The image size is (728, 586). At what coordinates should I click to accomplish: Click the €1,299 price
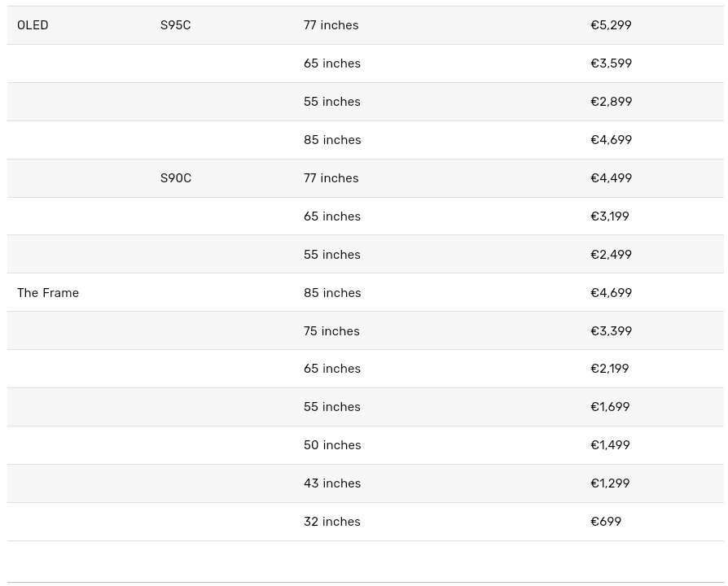(609, 483)
